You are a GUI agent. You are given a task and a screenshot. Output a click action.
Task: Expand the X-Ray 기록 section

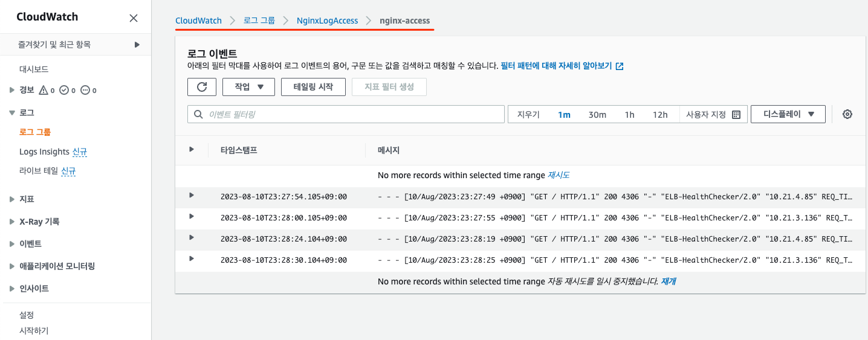[x=12, y=222]
